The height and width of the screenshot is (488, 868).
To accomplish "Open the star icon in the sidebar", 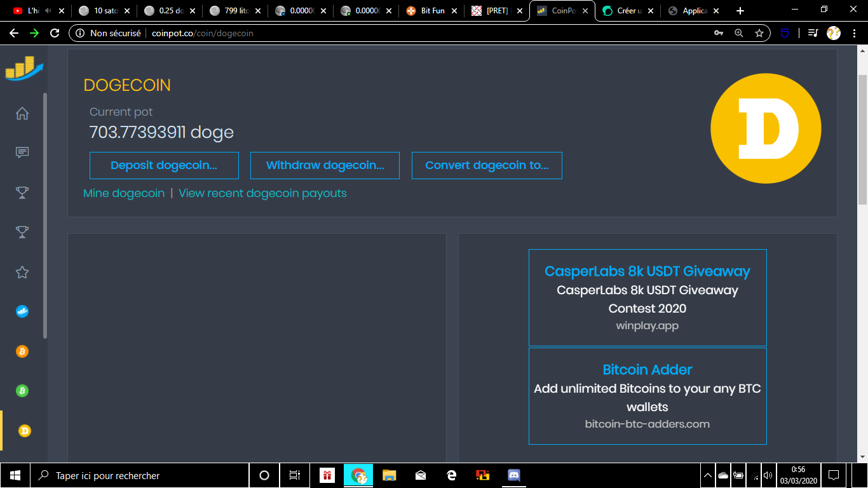I will 22,273.
